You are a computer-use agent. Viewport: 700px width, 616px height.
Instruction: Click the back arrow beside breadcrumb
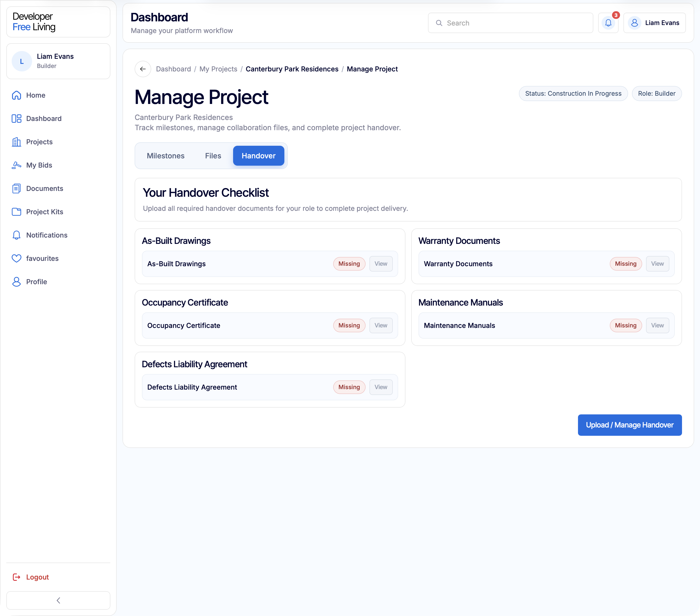coord(143,69)
